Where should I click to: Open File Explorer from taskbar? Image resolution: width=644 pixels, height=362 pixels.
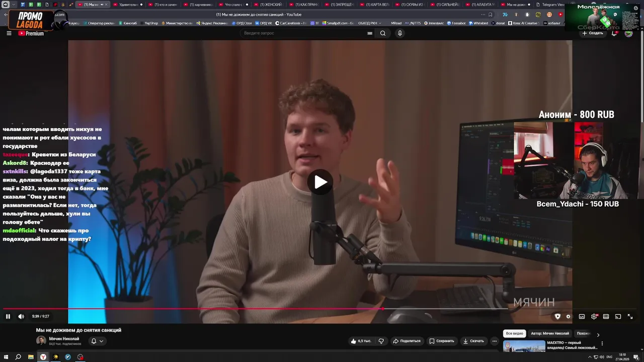pyautogui.click(x=31, y=357)
